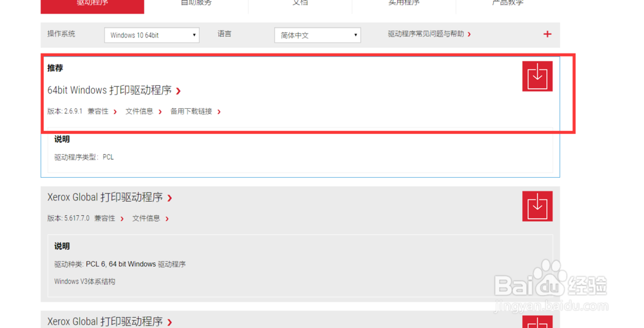Switch to the 自助服务 tab
Viewport: 644px width, 328px height.
coord(196,3)
